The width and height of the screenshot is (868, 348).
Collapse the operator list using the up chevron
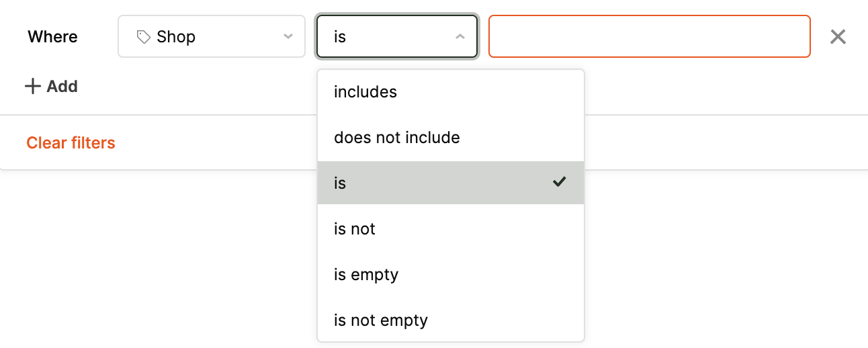tap(460, 37)
